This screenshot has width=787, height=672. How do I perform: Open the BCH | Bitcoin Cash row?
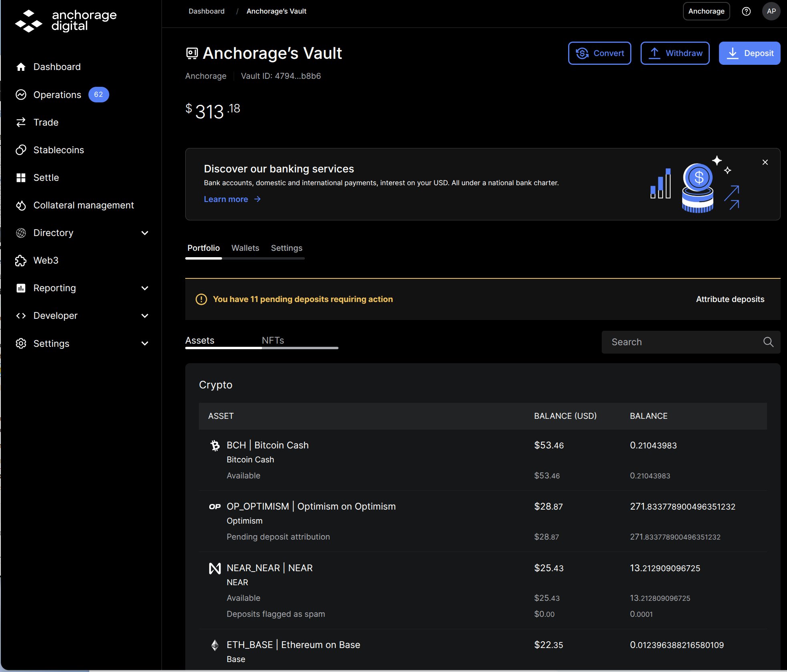click(483, 460)
